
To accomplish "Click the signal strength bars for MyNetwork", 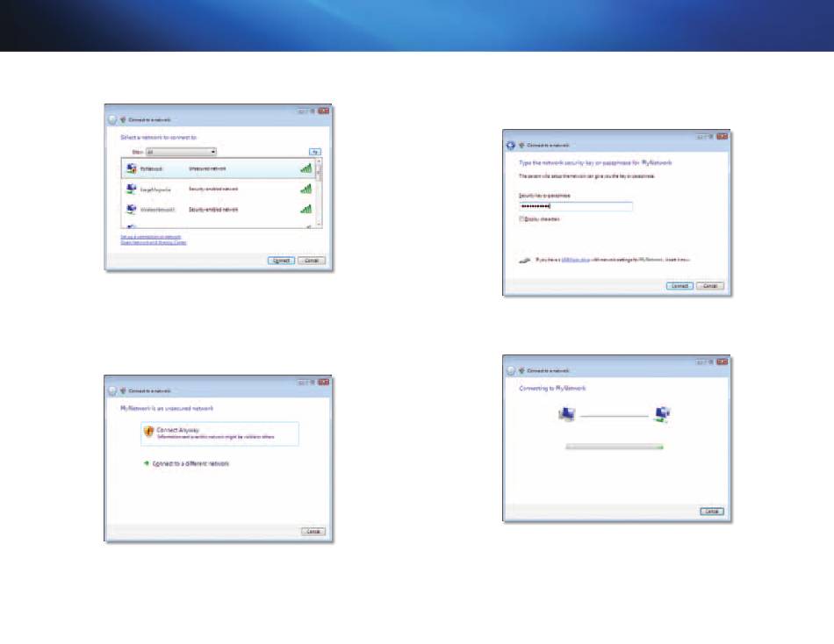I will click(306, 168).
